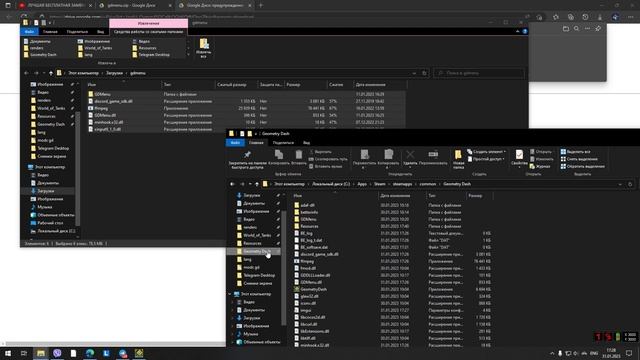Open the New item dropdown in ribbon
This screenshot has width=640, height=360.
click(x=487, y=152)
